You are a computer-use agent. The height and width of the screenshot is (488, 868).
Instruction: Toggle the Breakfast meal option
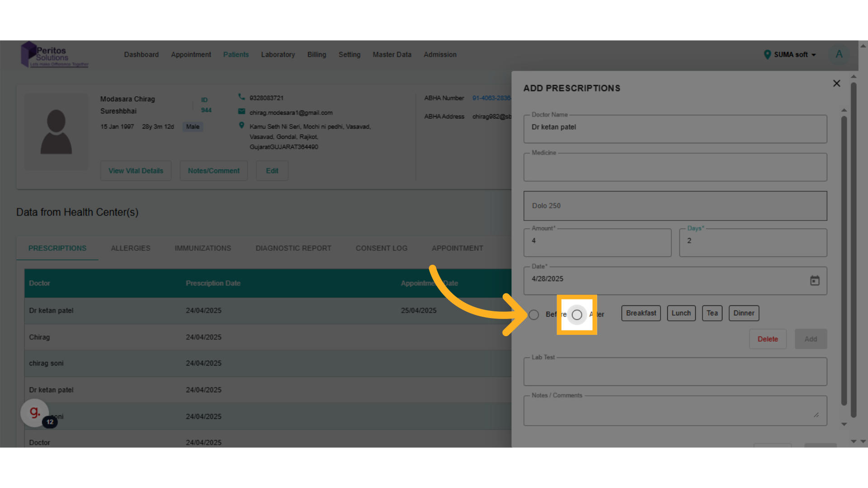click(641, 313)
